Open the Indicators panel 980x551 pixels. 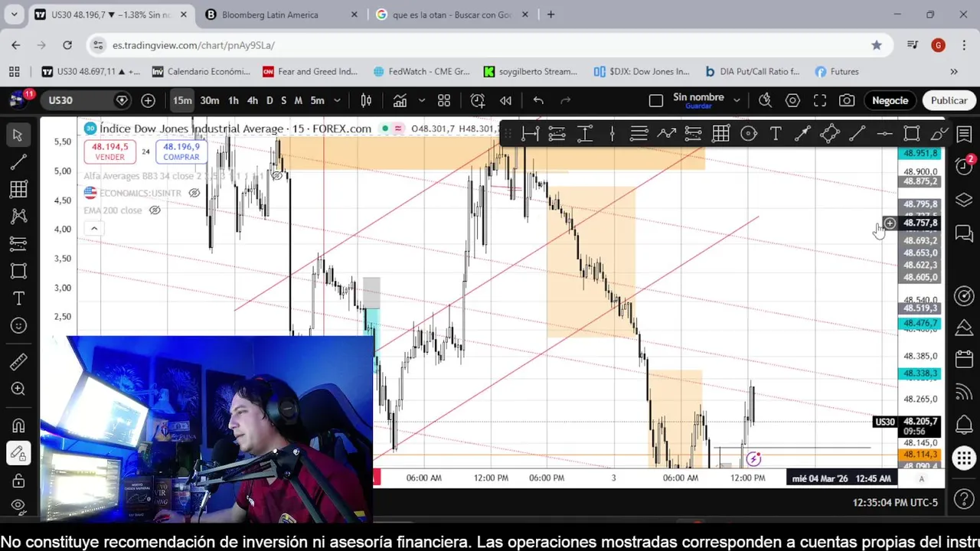click(x=400, y=100)
